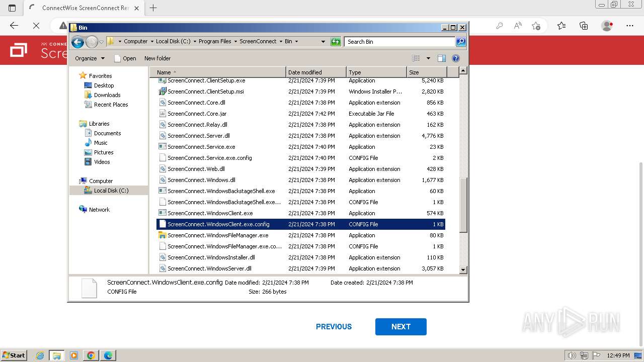Select ScreenConnect.ClientSetup.msi installer icon
Screen dimensions: 644x362
click(x=163, y=92)
